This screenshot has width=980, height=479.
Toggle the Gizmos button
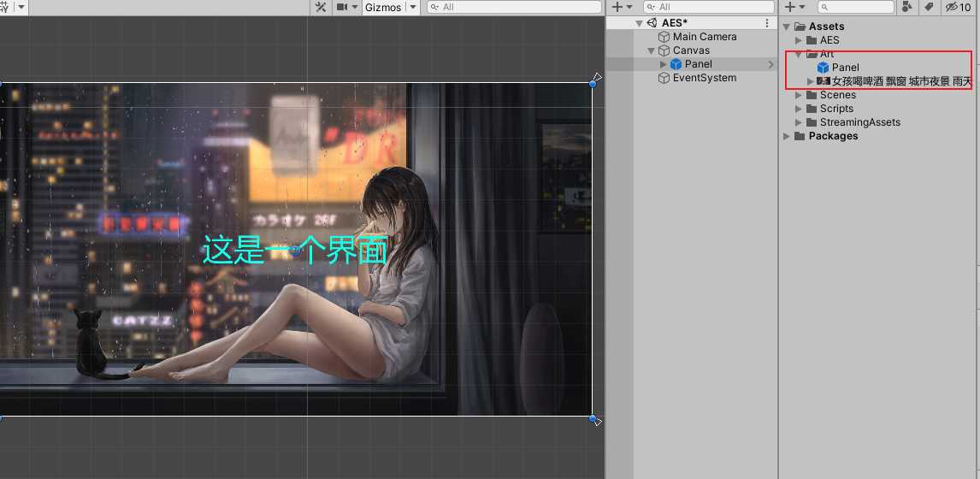[383, 7]
